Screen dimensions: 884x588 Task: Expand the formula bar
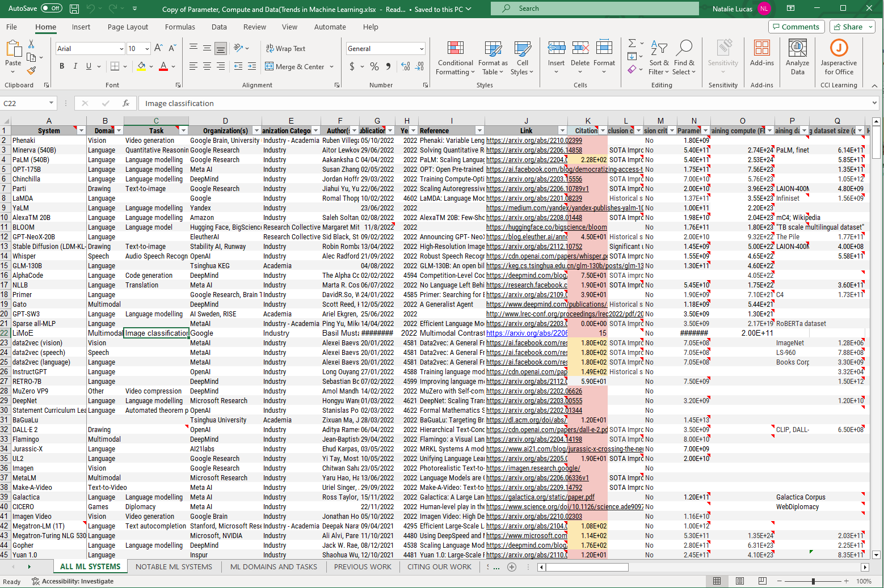click(x=874, y=103)
